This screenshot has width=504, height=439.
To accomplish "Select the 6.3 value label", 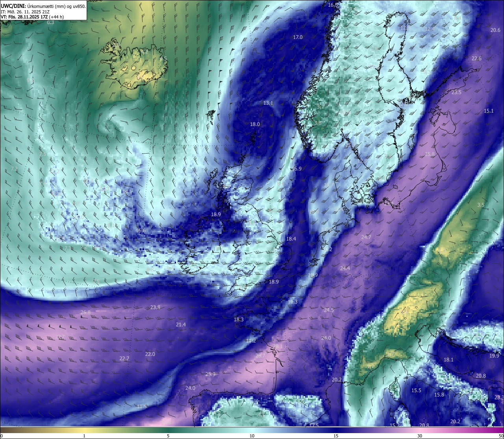I will [x=50, y=22].
